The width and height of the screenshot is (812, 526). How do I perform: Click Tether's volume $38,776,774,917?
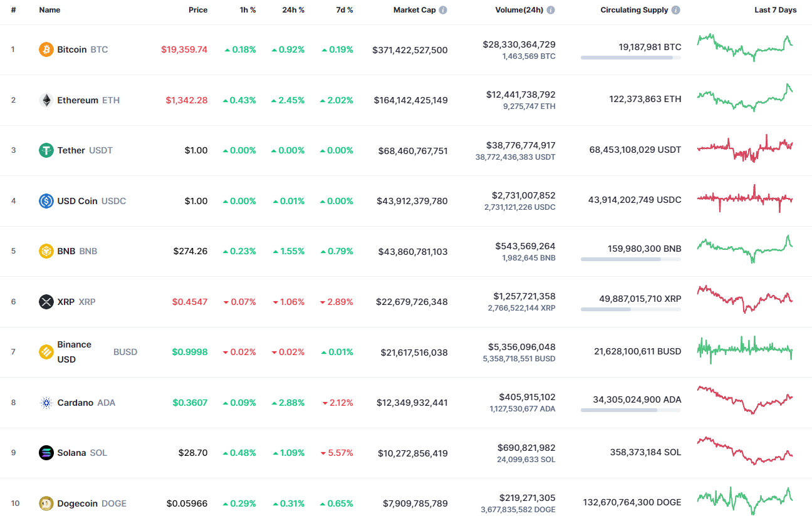pos(521,145)
